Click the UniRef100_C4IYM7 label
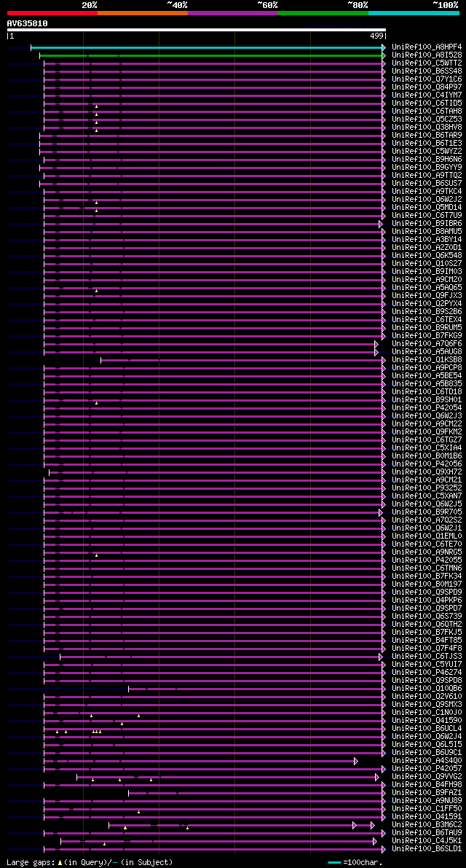The height and width of the screenshot is (868, 466). 427,95
